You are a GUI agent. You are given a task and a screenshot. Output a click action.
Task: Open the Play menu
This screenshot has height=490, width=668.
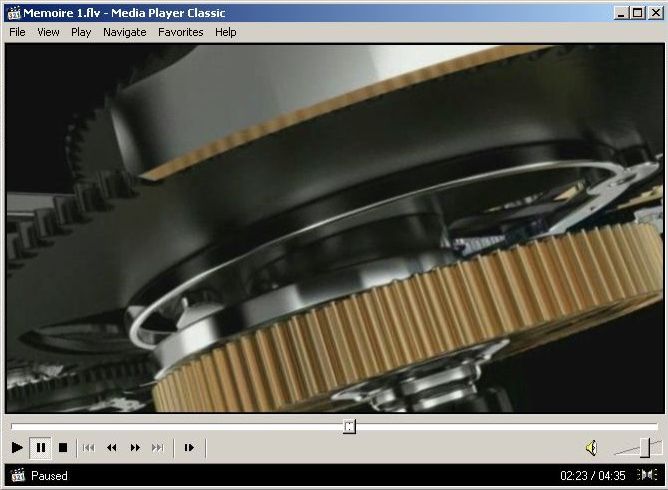point(81,32)
